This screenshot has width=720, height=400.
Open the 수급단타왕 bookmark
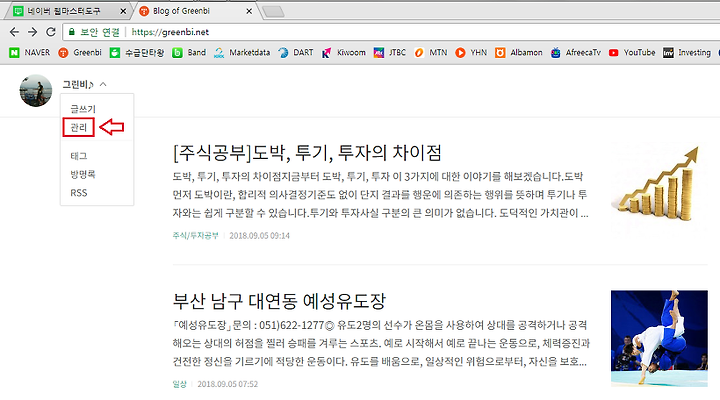(137, 52)
